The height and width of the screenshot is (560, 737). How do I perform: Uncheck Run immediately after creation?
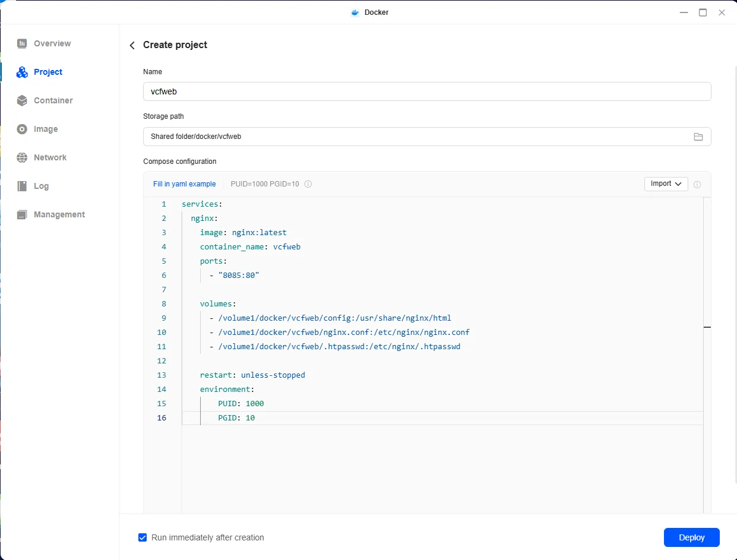[x=143, y=537]
